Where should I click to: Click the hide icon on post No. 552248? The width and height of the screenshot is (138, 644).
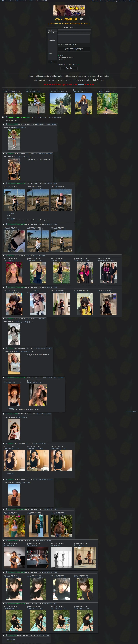click(x=7, y=153)
